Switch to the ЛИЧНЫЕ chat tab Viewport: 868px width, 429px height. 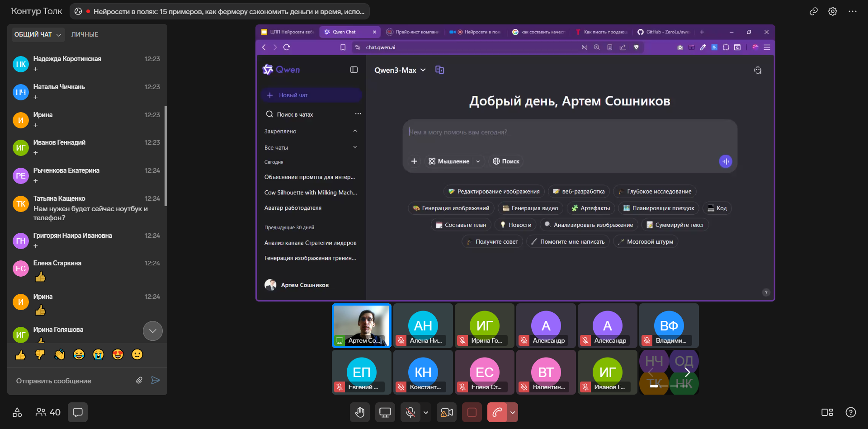pos(85,35)
